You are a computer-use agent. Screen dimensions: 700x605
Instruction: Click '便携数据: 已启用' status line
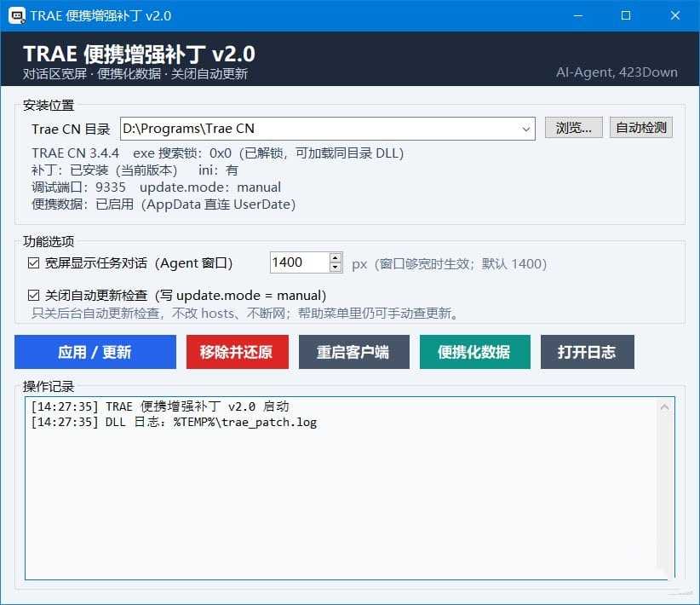coord(164,205)
